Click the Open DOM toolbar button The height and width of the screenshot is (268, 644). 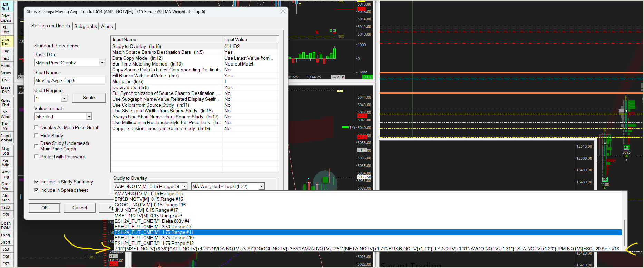[x=6, y=226]
